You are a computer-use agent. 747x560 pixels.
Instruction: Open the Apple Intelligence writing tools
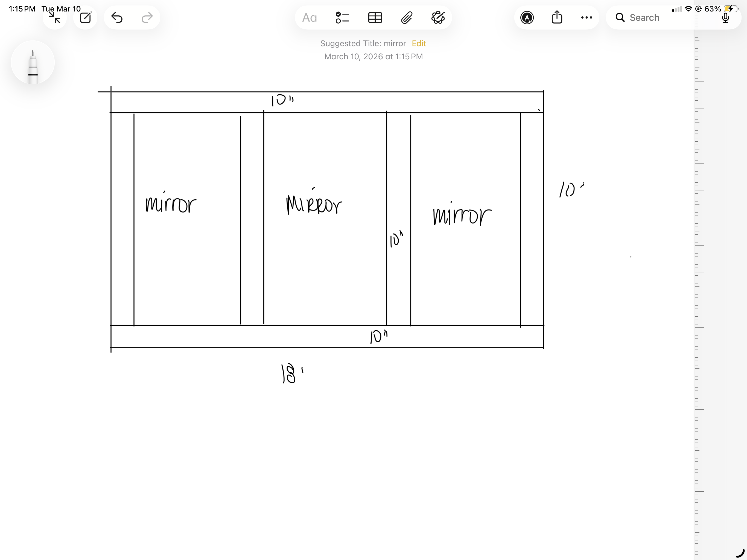point(438,17)
